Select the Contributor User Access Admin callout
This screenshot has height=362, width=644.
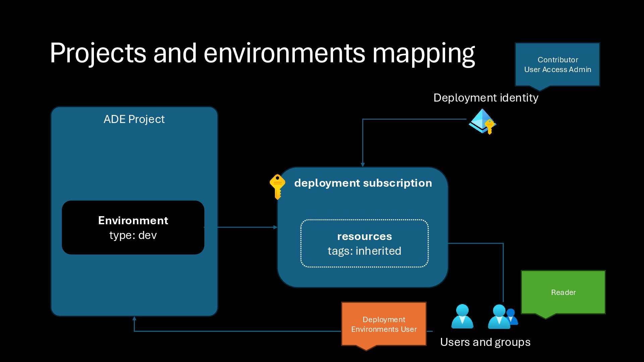(557, 64)
